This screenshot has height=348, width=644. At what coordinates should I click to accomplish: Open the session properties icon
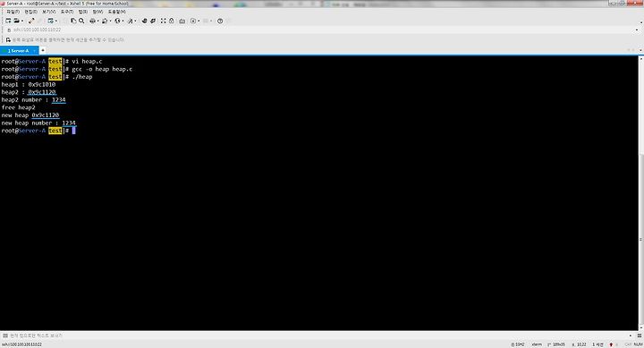pos(50,21)
